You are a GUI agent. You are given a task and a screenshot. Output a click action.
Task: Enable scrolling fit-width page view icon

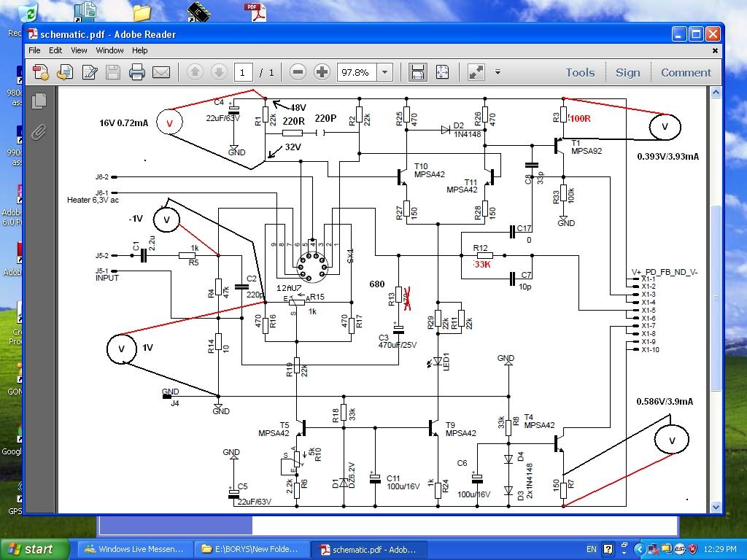[x=417, y=72]
